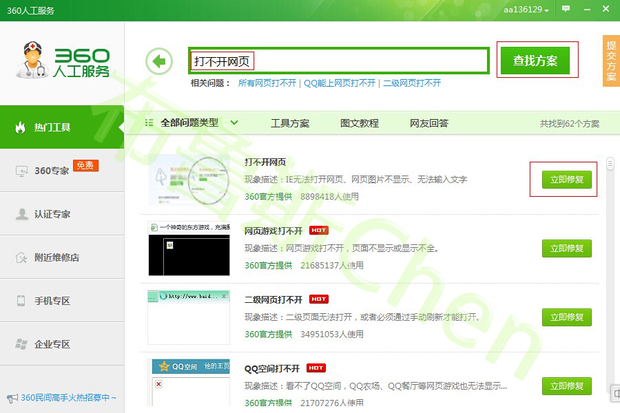The image size is (620, 413).
Task: Open the 附近维修店 sidebar section
Action: 62,258
